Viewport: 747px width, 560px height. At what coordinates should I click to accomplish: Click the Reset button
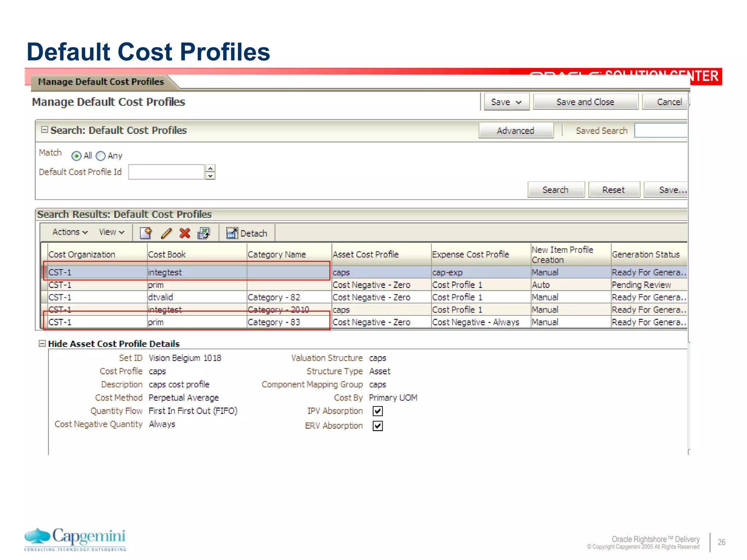pos(614,190)
